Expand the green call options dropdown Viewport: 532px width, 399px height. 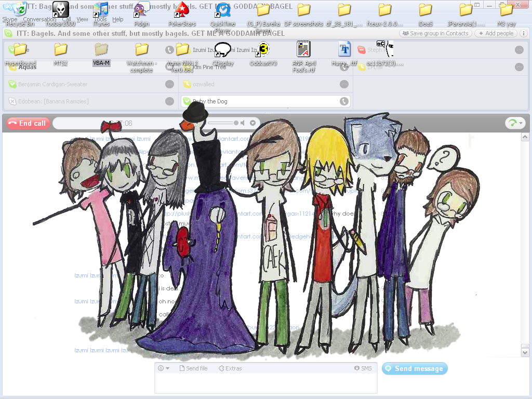point(515,123)
